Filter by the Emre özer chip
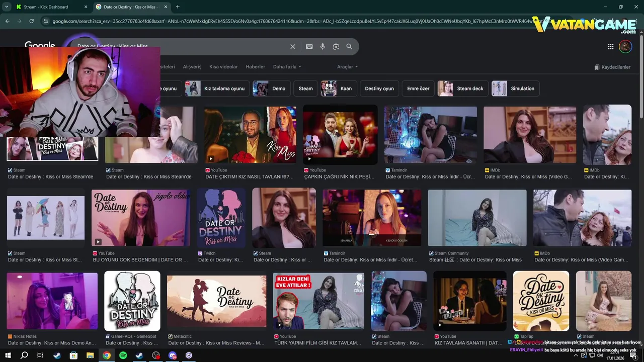Viewport: 644px width, 362px height. click(418, 88)
